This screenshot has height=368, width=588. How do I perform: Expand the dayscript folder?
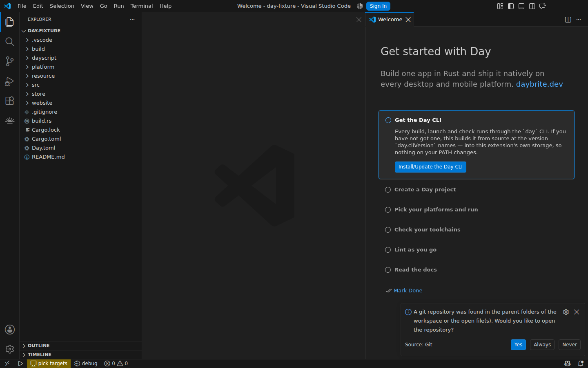point(80,58)
